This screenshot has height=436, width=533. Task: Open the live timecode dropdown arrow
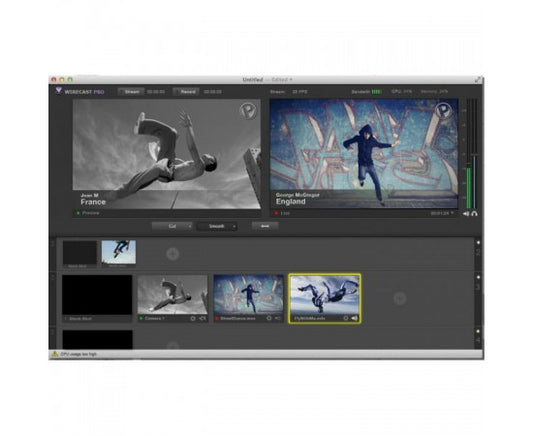point(452,213)
